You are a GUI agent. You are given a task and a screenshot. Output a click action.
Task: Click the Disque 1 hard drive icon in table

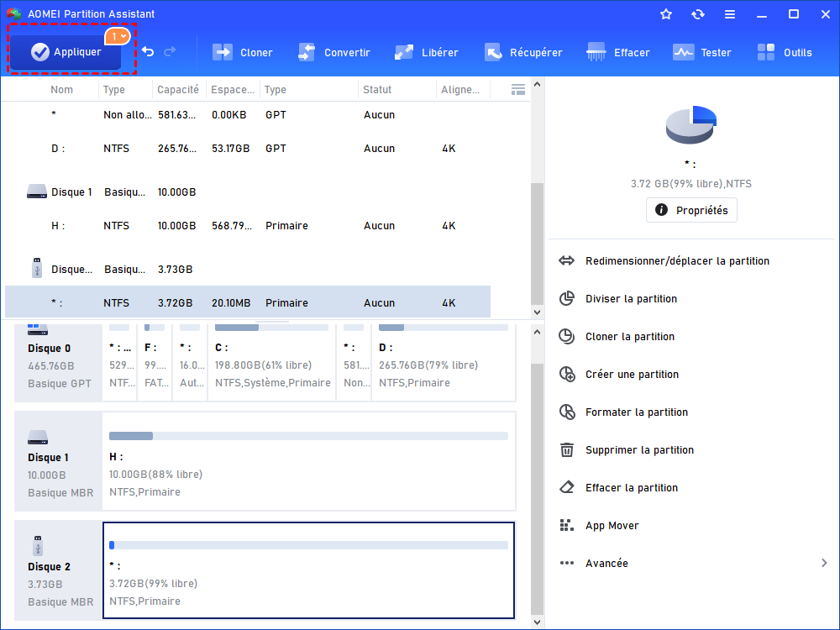(36, 192)
